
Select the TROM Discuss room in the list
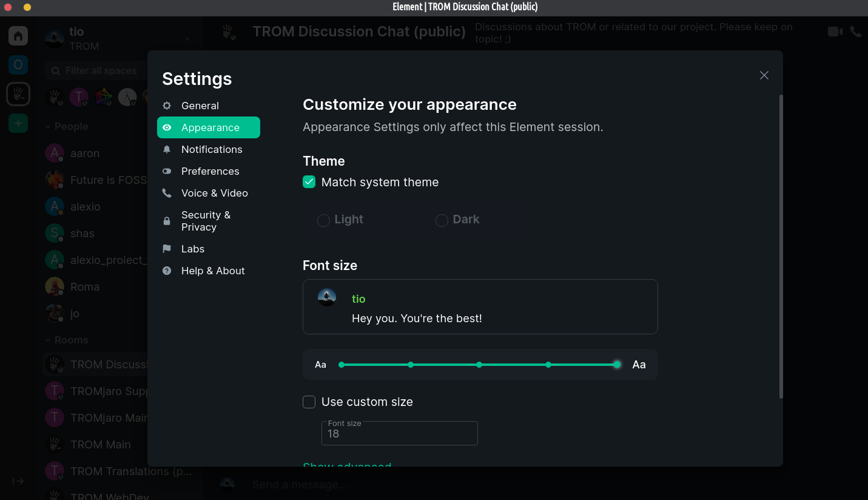click(96, 364)
